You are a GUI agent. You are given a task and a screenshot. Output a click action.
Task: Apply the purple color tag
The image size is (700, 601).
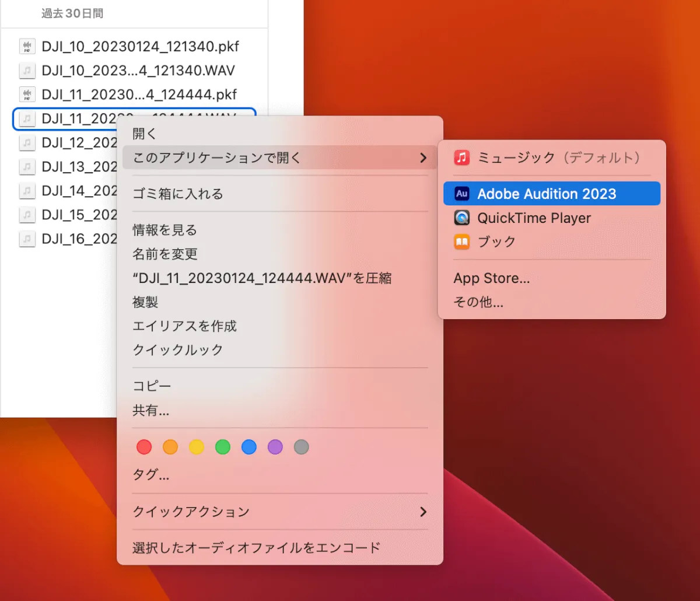tap(275, 448)
